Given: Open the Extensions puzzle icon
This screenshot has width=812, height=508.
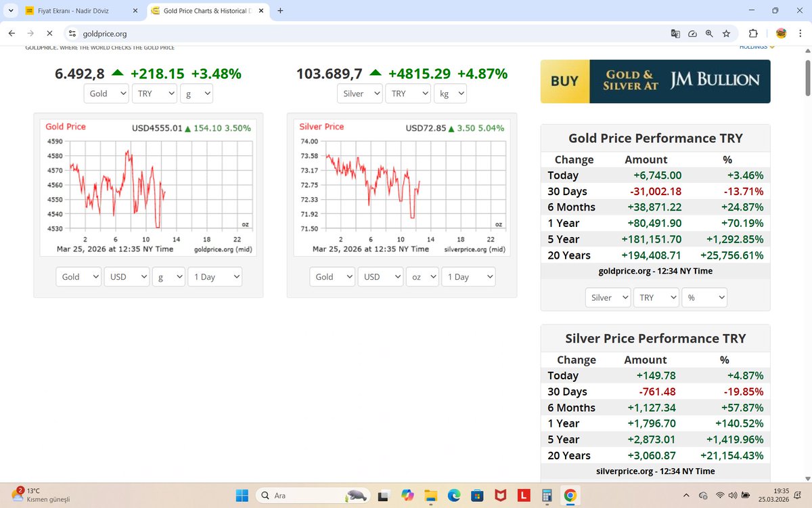Looking at the screenshot, I should tap(753, 33).
